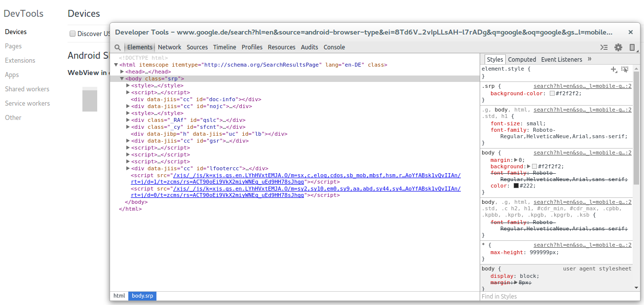This screenshot has width=644, height=305.
Task: Open source link of the .srp rule
Action: (x=582, y=86)
